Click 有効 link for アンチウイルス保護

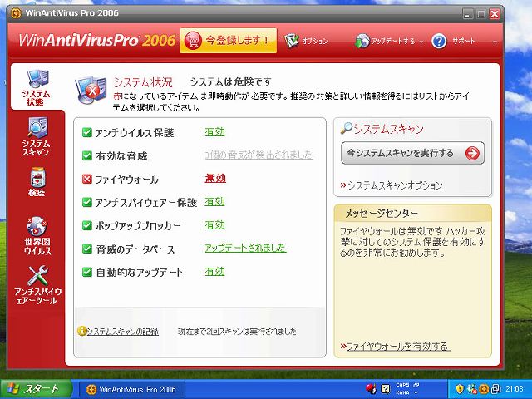point(214,132)
